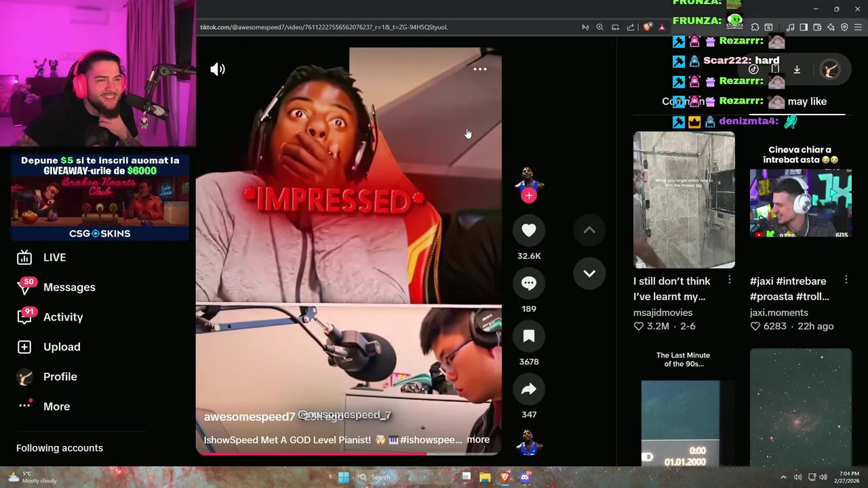Go to the previous video with up chevron

(589, 230)
